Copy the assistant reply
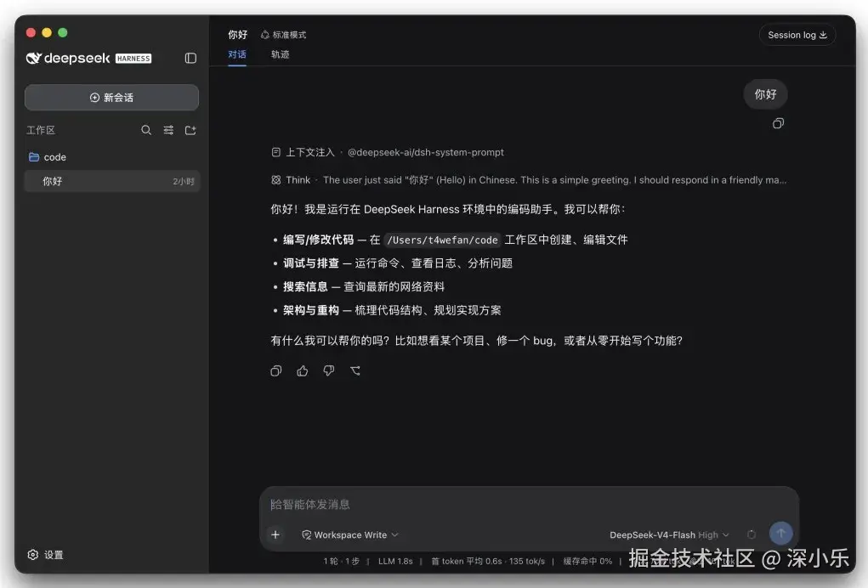The width and height of the screenshot is (868, 588). [275, 371]
